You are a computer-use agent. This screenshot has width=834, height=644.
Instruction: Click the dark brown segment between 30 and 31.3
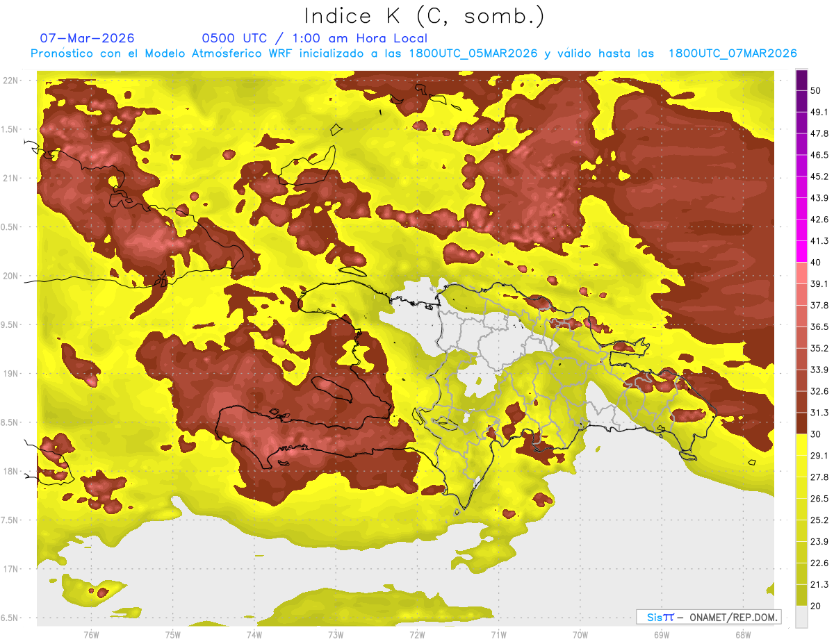[801, 423]
